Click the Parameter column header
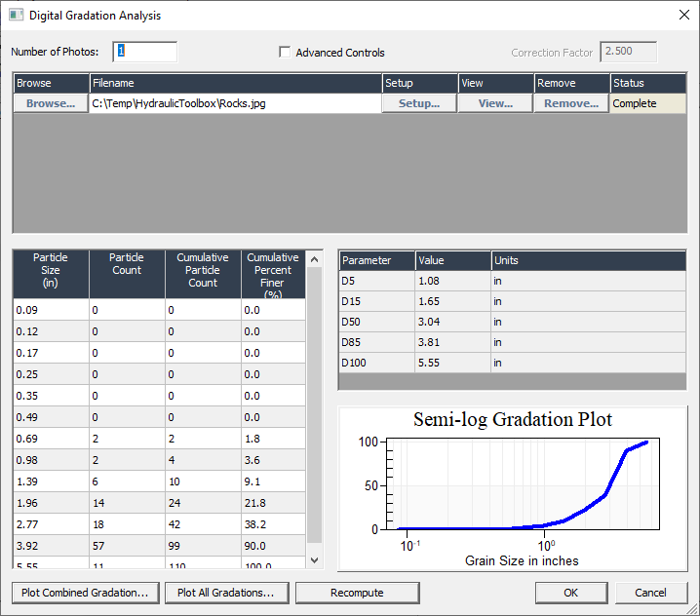The height and width of the screenshot is (616, 700). click(x=376, y=260)
